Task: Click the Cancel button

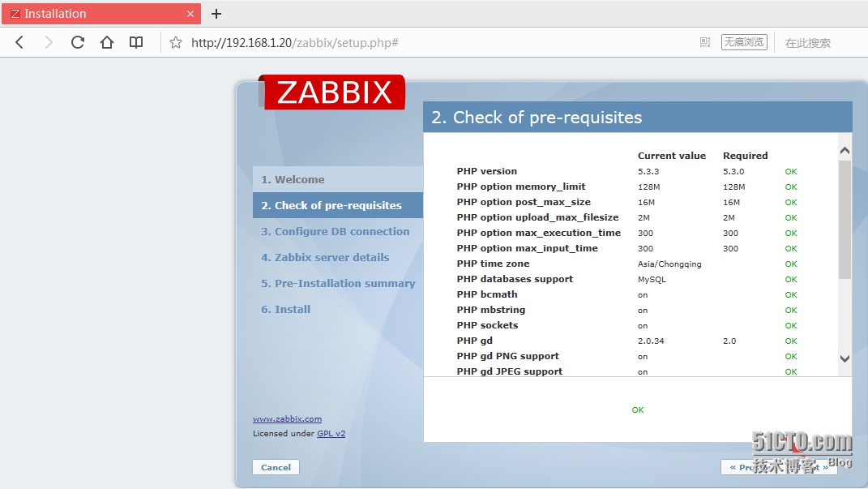Action: point(276,467)
